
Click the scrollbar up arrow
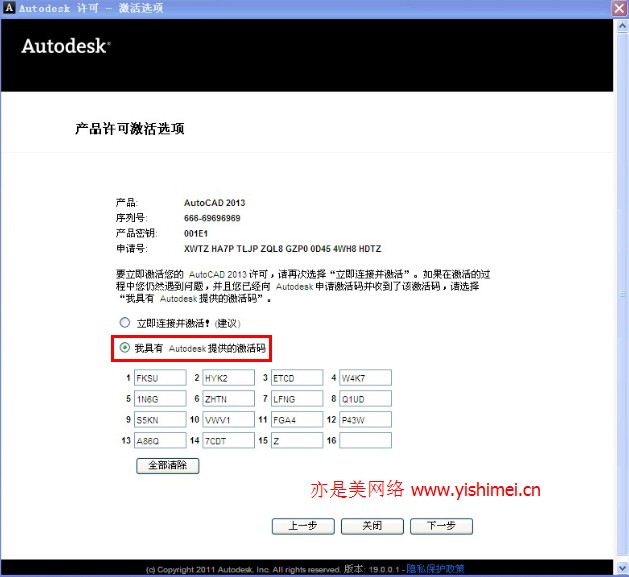pos(622,26)
